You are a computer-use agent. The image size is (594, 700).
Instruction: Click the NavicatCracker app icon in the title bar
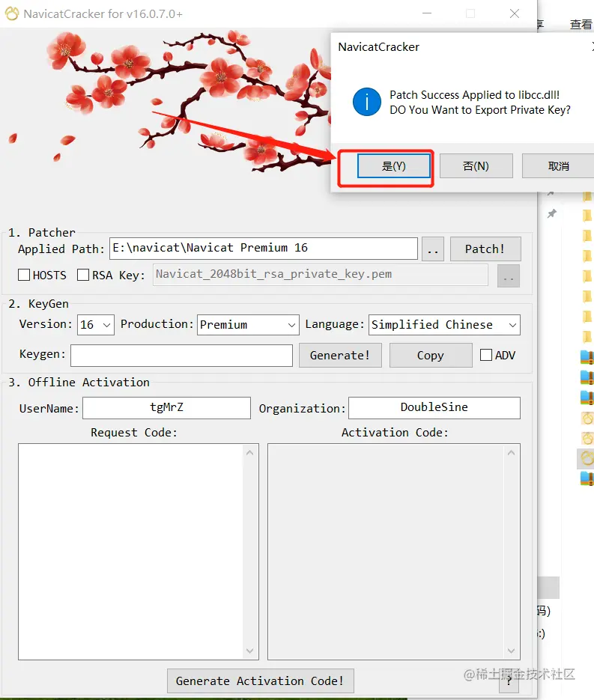pos(12,13)
